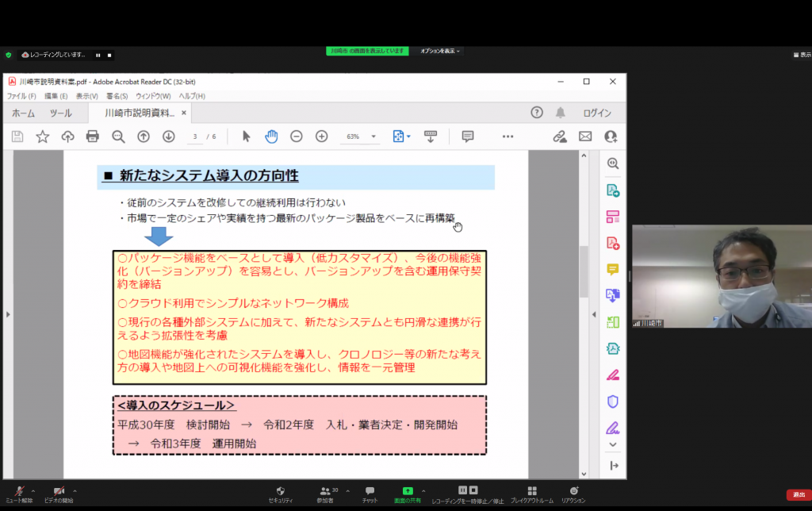Click the page number input field

[x=194, y=136]
